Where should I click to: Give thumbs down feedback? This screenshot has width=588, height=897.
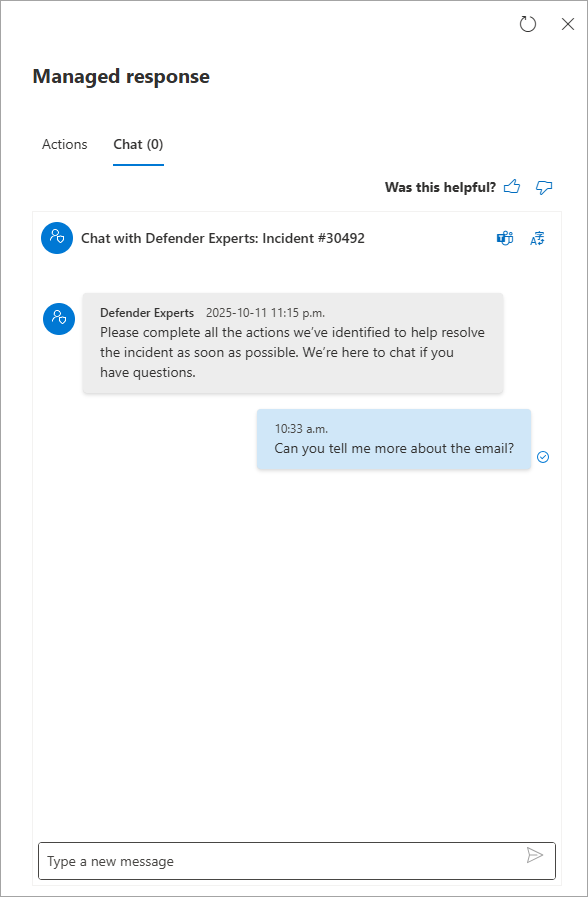[544, 187]
